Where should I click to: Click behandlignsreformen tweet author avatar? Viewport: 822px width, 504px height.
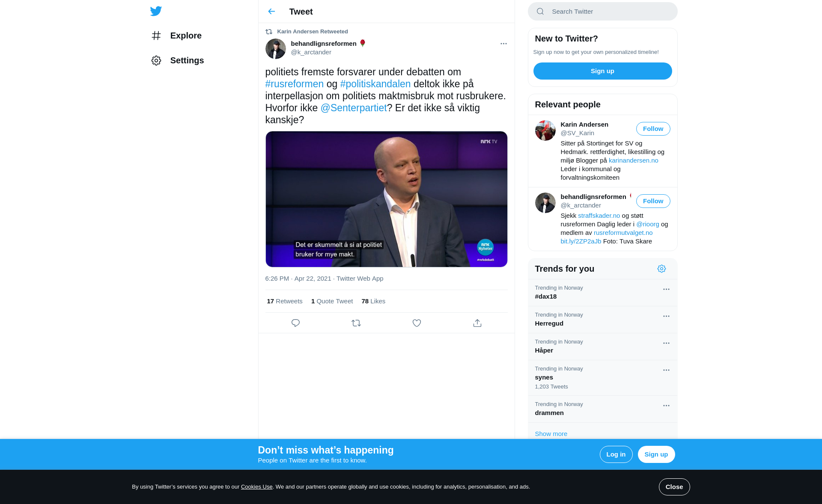[x=275, y=49]
